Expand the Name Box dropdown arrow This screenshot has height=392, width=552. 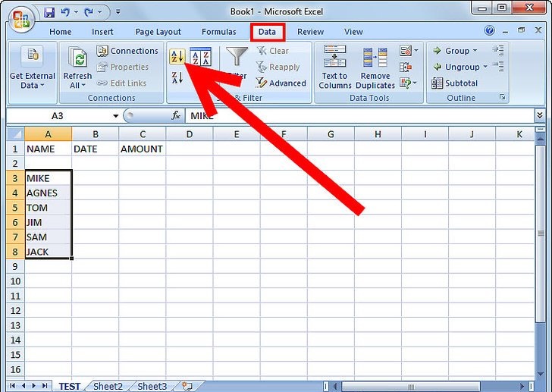[x=116, y=116]
